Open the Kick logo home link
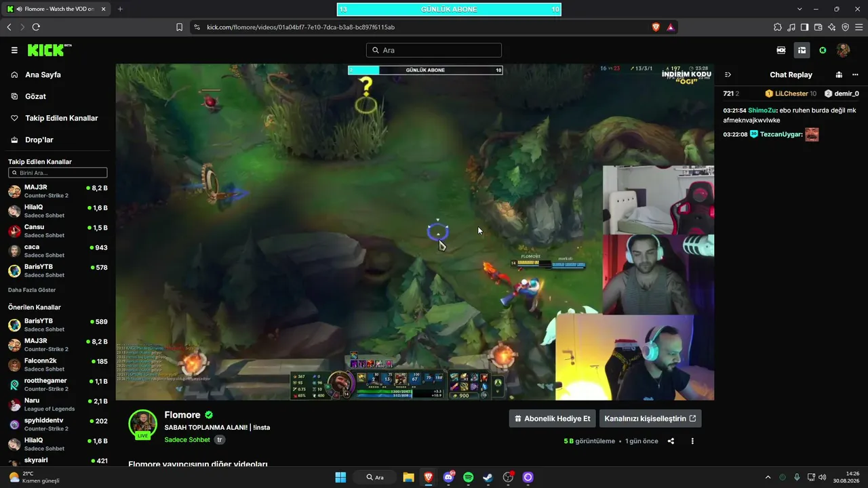 49,50
